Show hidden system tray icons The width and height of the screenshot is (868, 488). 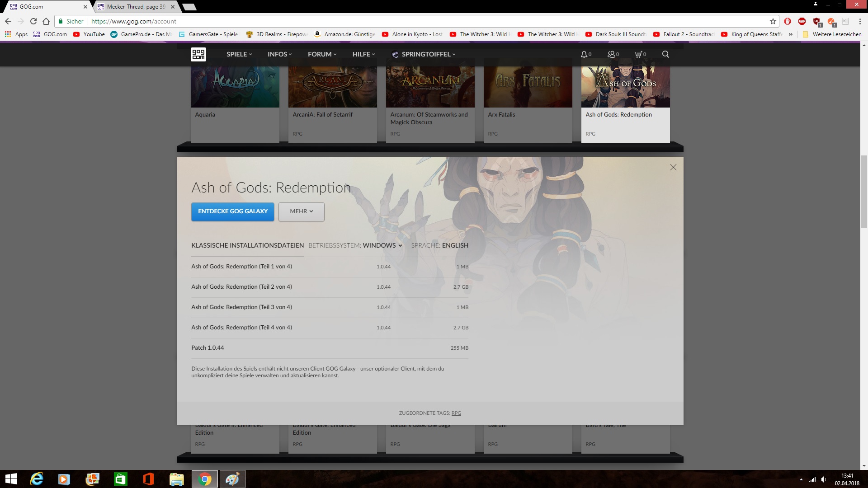[801, 479]
